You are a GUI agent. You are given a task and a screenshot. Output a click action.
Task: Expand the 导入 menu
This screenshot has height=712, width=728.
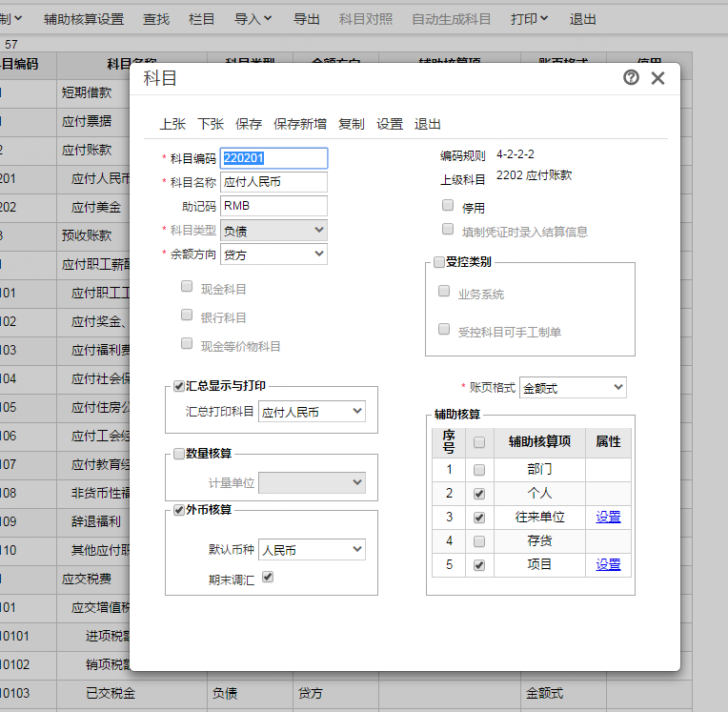[253, 19]
